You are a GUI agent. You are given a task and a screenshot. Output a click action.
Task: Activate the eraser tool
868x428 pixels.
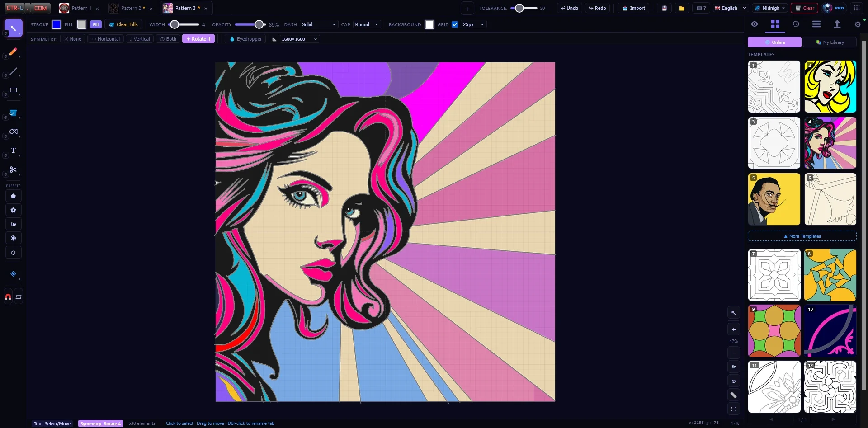13,132
